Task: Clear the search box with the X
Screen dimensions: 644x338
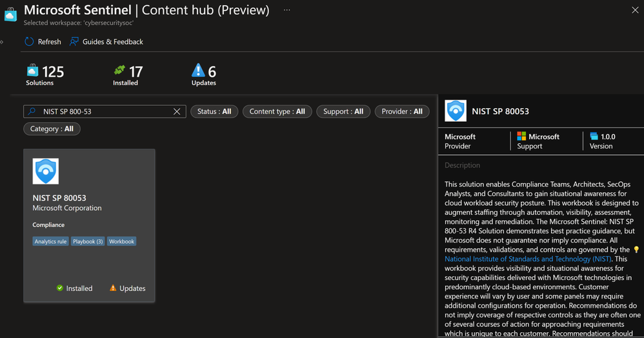Action: pyautogui.click(x=177, y=112)
